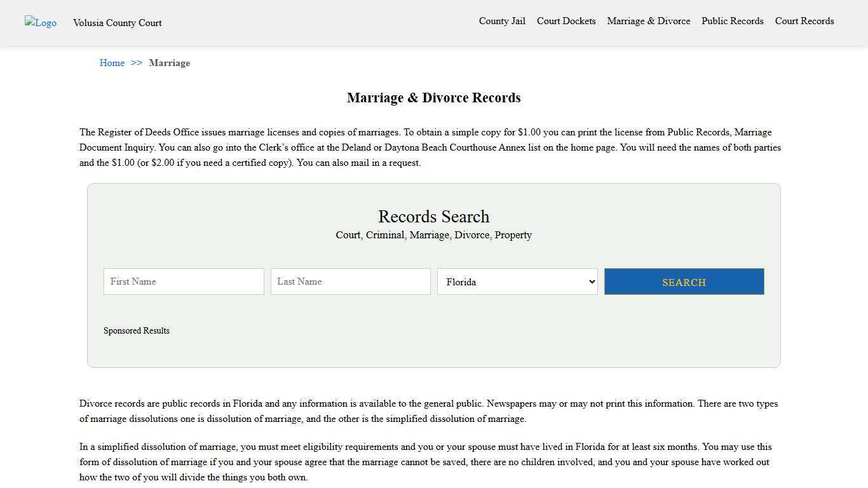The width and height of the screenshot is (868, 488).
Task: Click the Marriage breadcrumb label
Action: coord(169,63)
